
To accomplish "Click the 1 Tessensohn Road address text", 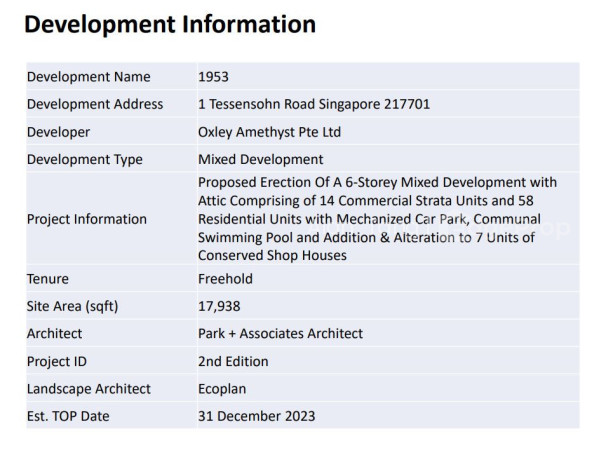I will point(314,104).
